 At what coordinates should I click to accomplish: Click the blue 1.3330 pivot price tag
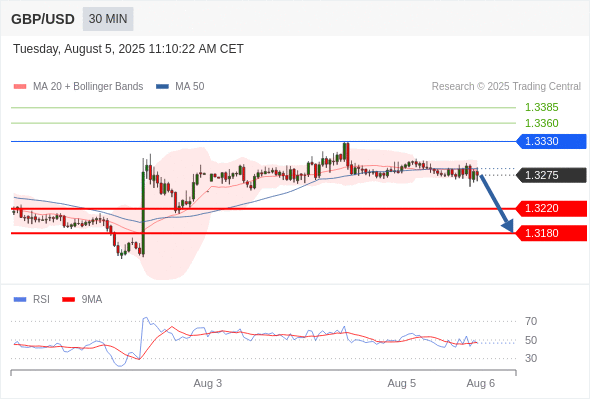(x=551, y=141)
